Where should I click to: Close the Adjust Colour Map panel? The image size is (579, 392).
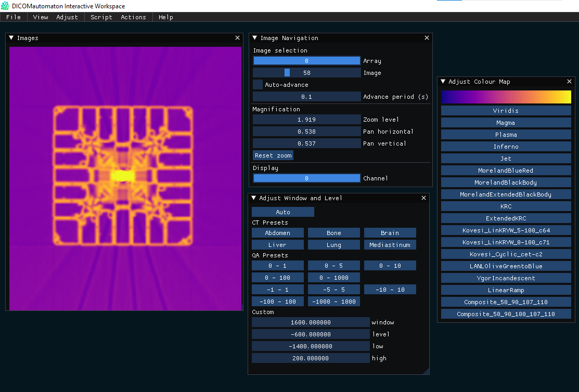569,82
